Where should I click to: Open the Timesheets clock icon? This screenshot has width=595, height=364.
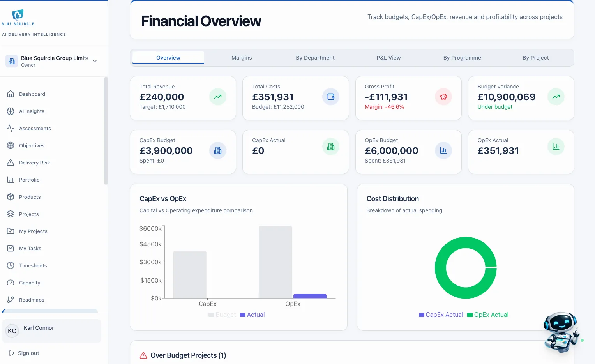click(x=11, y=265)
